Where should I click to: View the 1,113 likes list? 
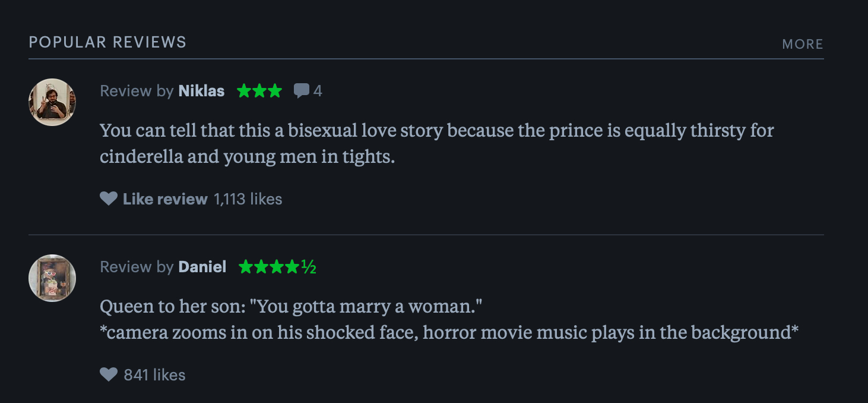[x=248, y=199]
